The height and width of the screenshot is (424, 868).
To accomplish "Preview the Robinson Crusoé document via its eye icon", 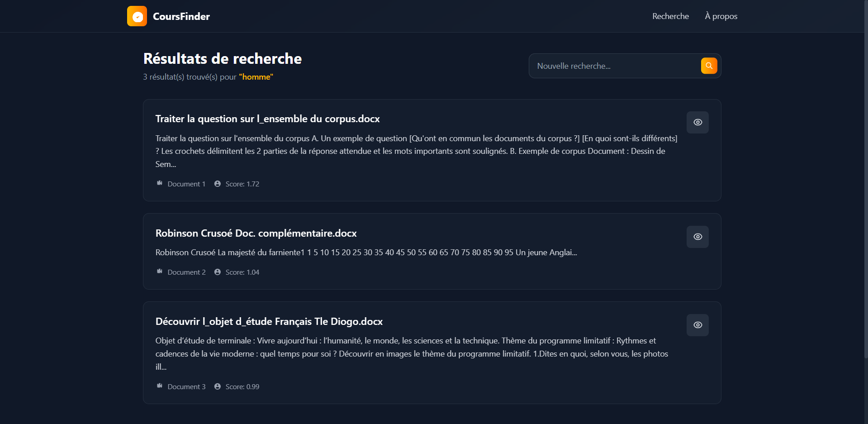I will point(697,237).
